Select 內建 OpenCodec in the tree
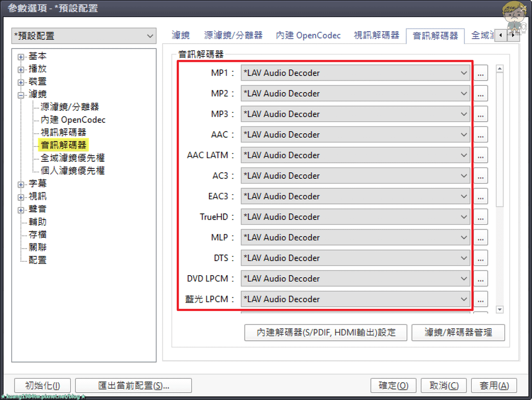Image resolution: width=532 pixels, height=400 pixels. click(x=73, y=120)
